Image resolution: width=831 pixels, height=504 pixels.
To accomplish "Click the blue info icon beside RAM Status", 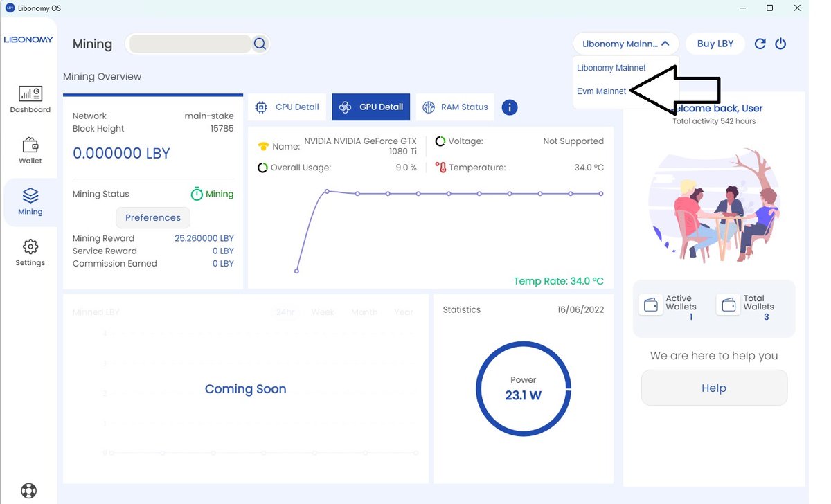I will (510, 107).
